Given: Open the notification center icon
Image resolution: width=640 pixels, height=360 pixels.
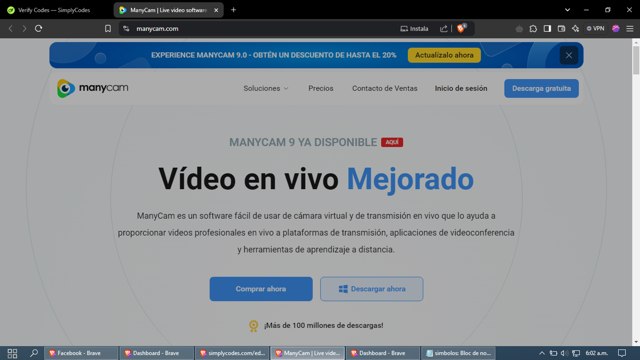Looking at the screenshot, I should point(622,353).
